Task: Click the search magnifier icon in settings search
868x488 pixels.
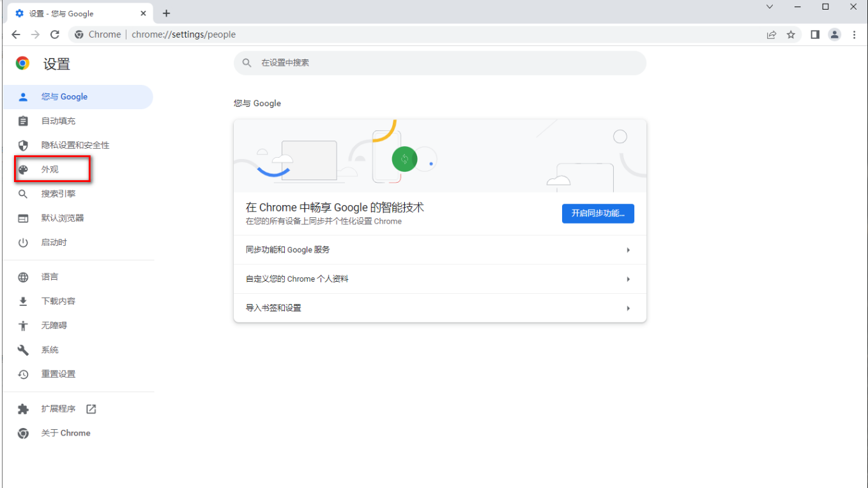Action: point(247,63)
